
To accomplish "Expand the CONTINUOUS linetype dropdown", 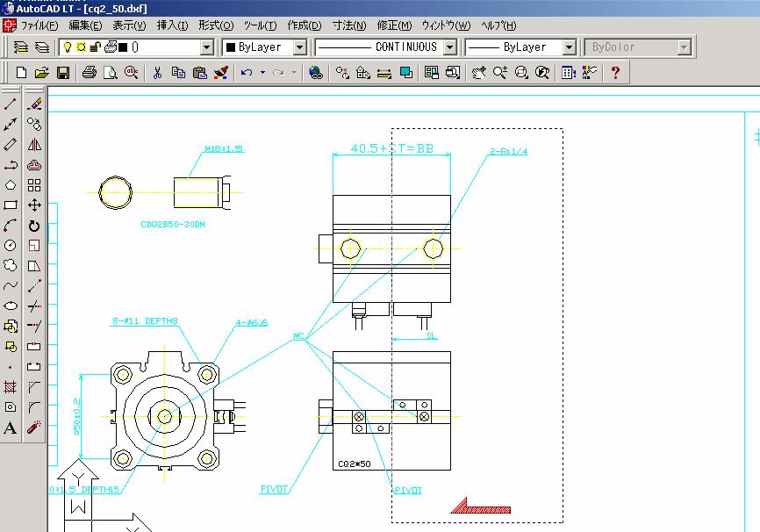I will coord(450,47).
